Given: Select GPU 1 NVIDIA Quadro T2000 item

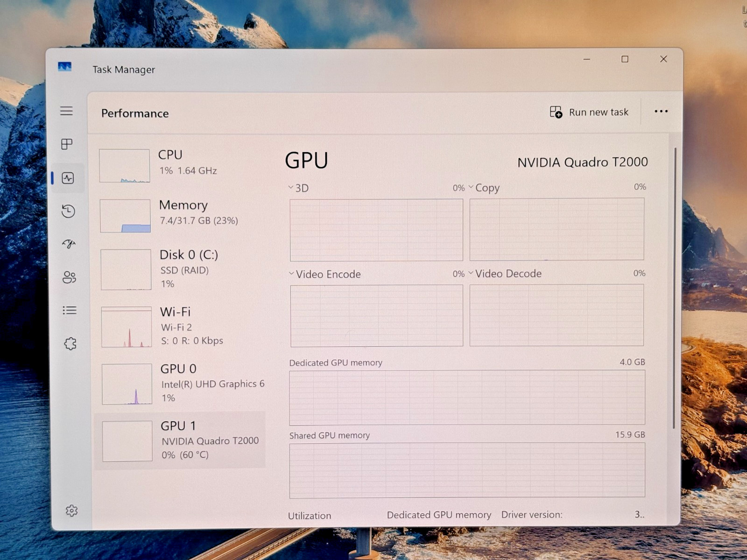Looking at the screenshot, I should coord(180,440).
